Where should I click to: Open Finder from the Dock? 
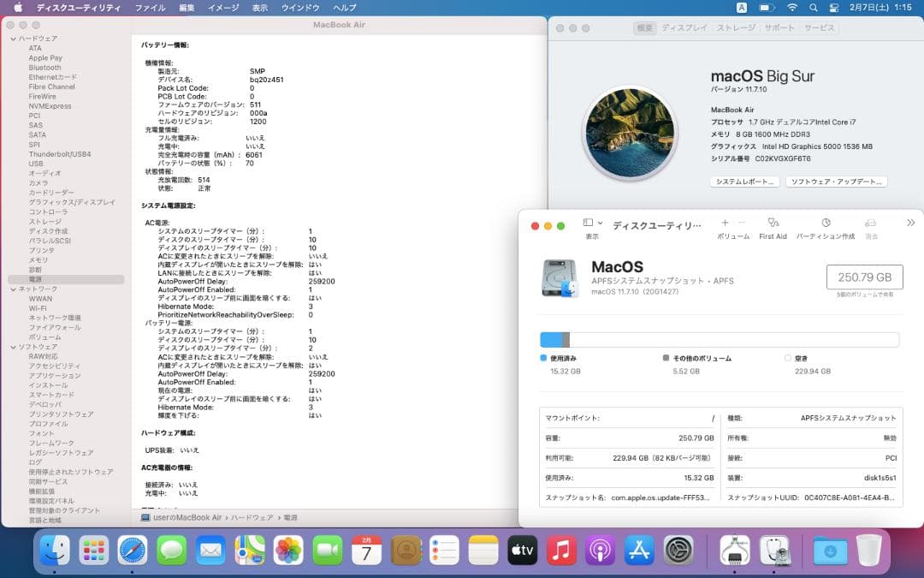[x=55, y=551]
